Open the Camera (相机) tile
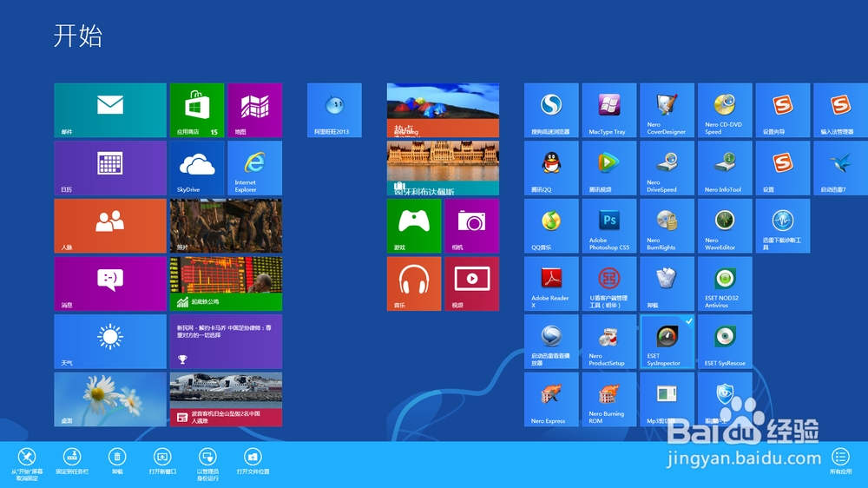 pos(471,226)
